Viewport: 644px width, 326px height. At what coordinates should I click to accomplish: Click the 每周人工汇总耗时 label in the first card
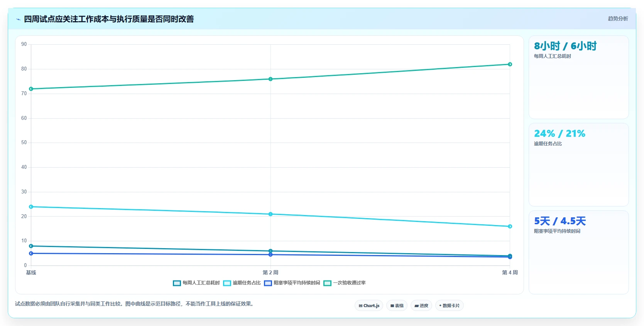point(553,56)
